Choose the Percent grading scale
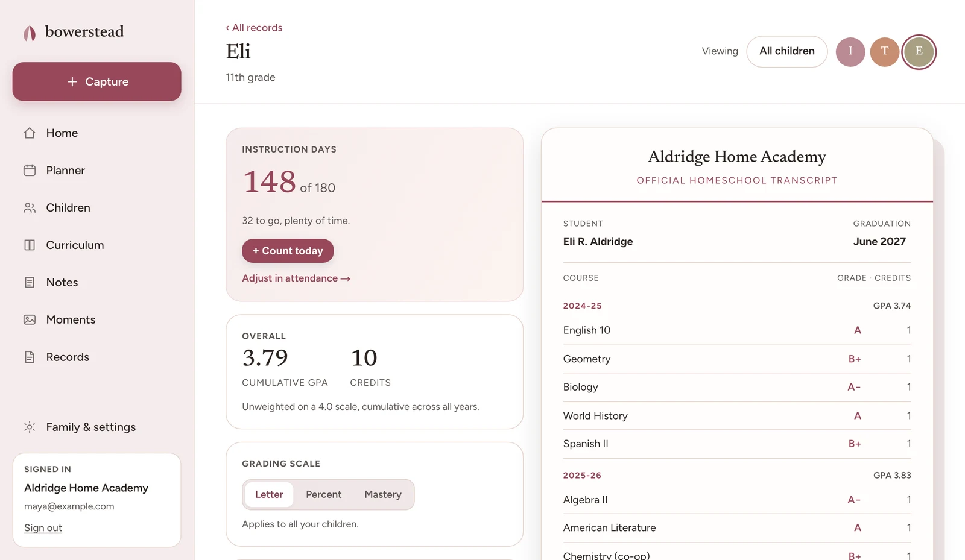Image resolution: width=965 pixels, height=560 pixels. coord(323,494)
